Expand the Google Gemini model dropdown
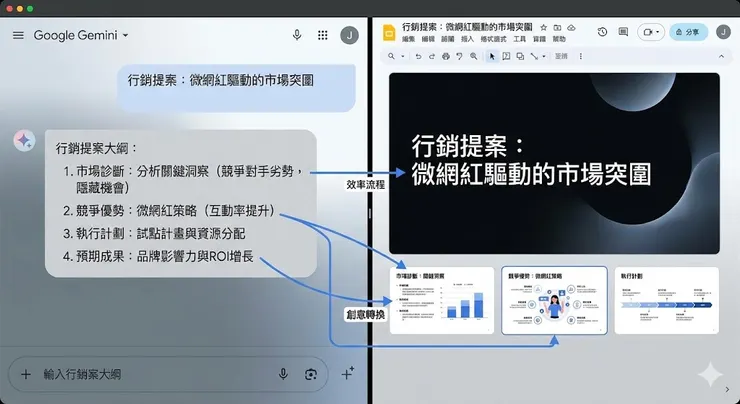Screen dimensions: 740x404 pyautogui.click(x=125, y=35)
